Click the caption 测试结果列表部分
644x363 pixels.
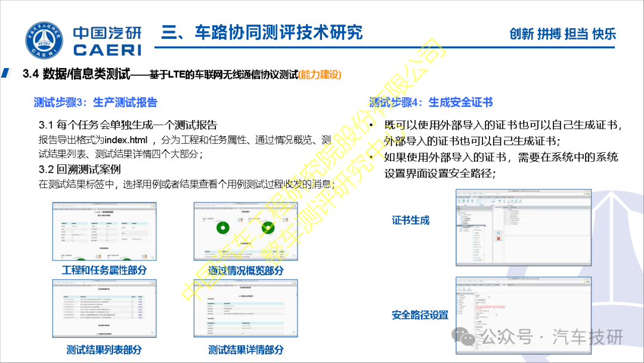pos(104,350)
